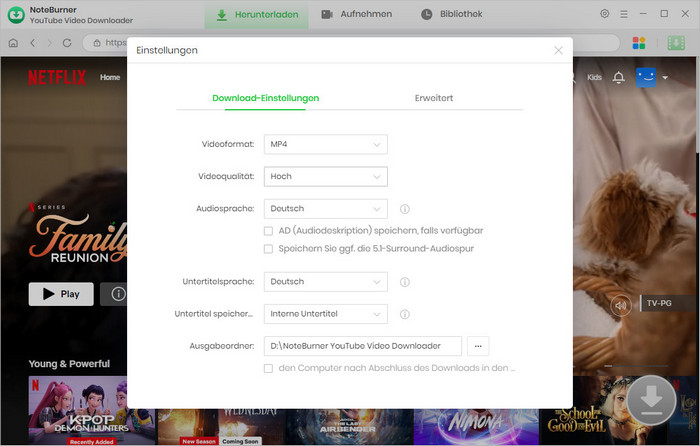Screen dimensions: 700x446
Task: Open the Netflix profile avatar
Action: pyautogui.click(x=646, y=77)
